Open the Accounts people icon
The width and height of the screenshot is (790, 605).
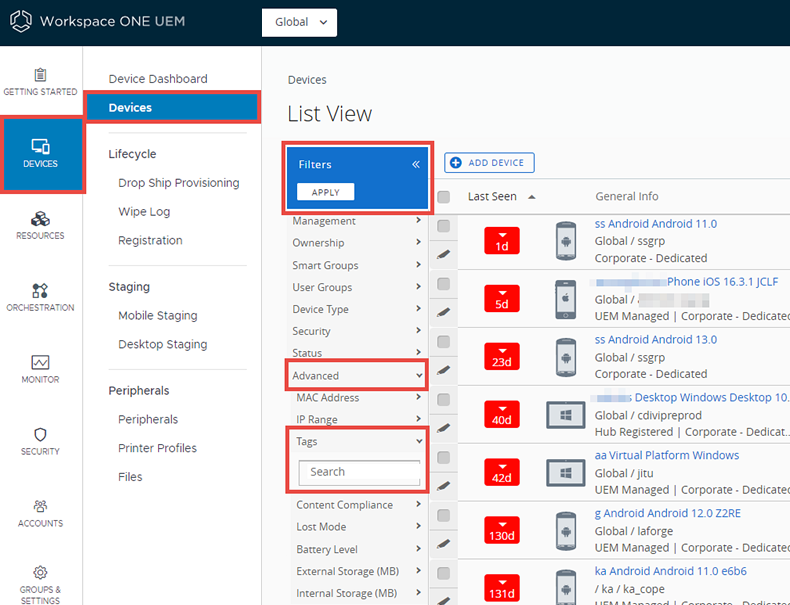tap(40, 506)
